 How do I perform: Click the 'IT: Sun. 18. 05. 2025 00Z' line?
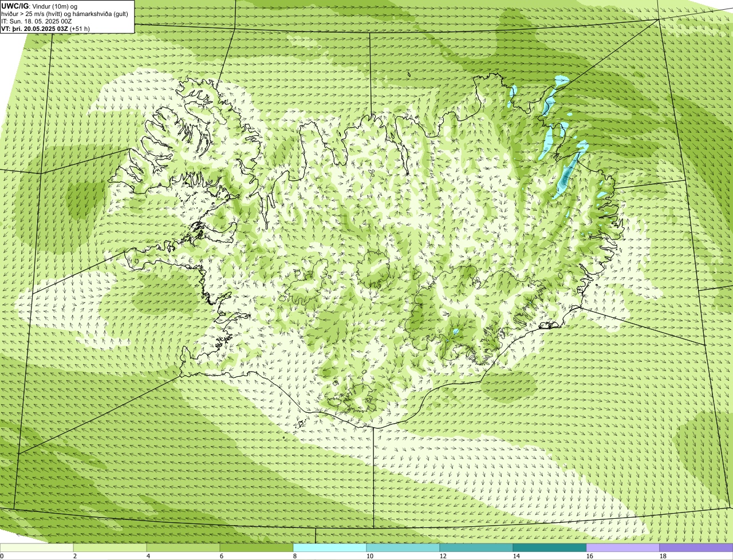click(37, 21)
